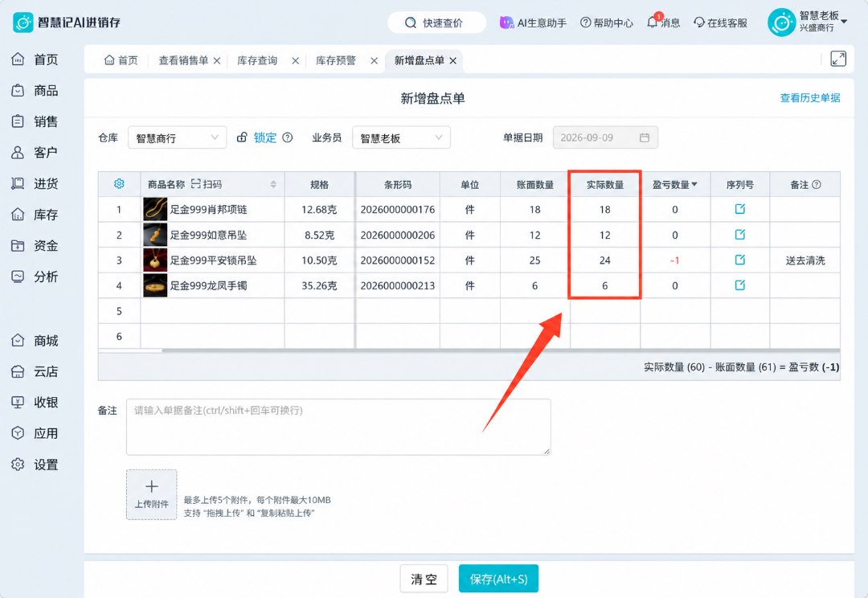Toggle the 锁定 warehouse lock link
This screenshot has width=868, height=598.
coord(264,137)
